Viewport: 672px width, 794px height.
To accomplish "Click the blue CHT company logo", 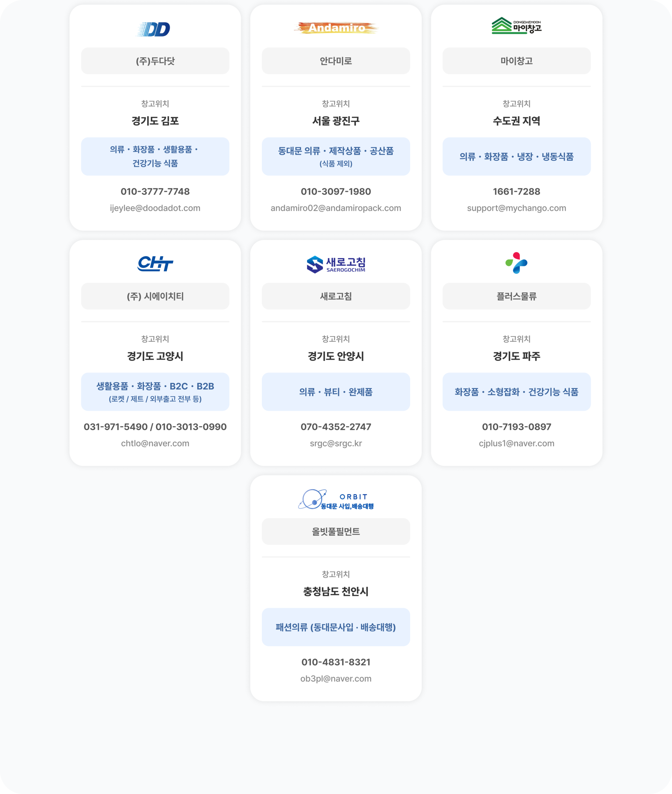I will [155, 264].
